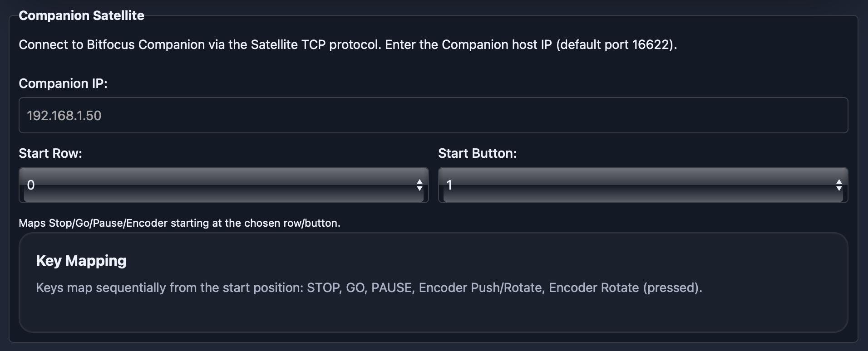868x351 pixels.
Task: Click the Companion IP input field
Action: tap(433, 115)
